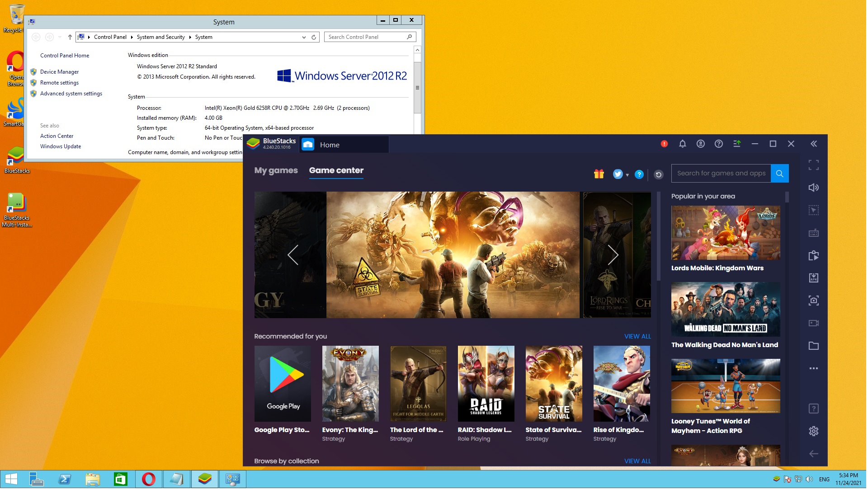Screen dimensions: 868x489
Task: Click VIEW ALL beside Browse by collection
Action: (x=637, y=461)
